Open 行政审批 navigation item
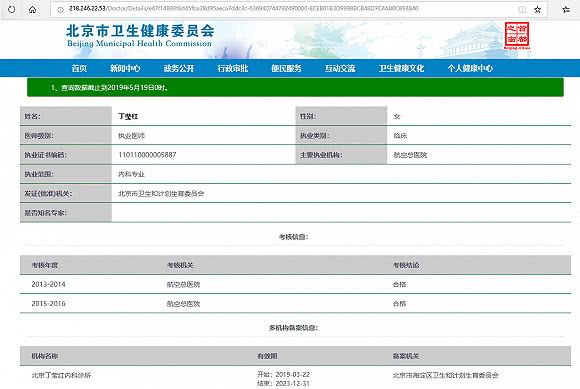 [x=233, y=68]
